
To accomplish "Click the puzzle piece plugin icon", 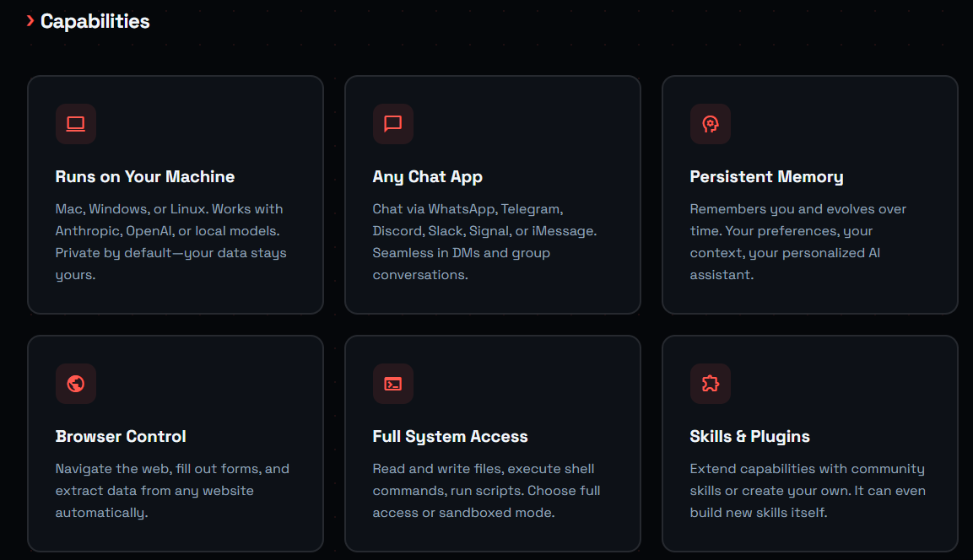I will click(x=711, y=384).
